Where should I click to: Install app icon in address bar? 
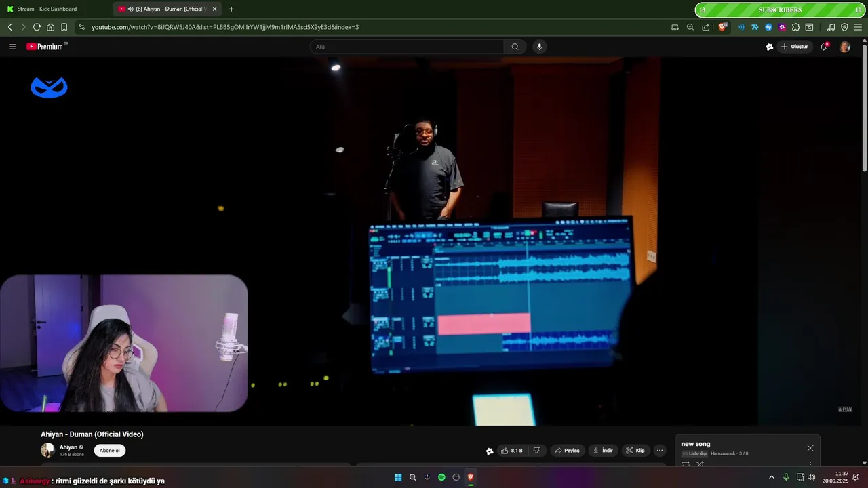675,27
